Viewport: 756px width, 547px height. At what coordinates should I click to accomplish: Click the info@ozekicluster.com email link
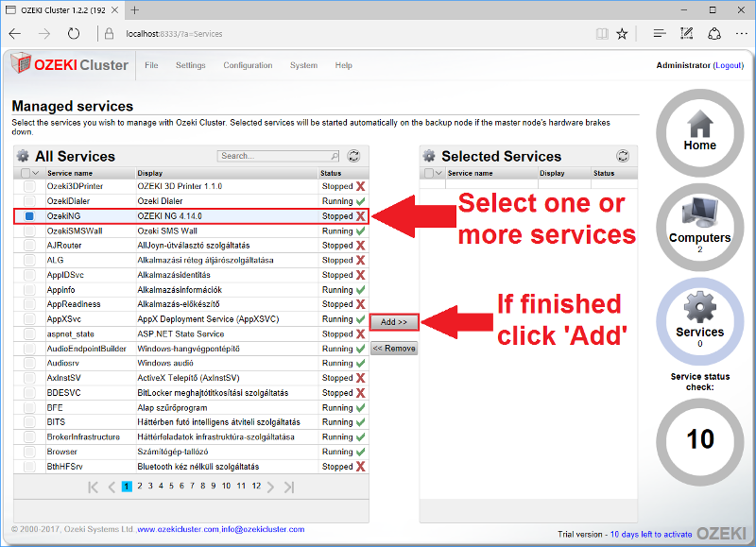tap(263, 529)
